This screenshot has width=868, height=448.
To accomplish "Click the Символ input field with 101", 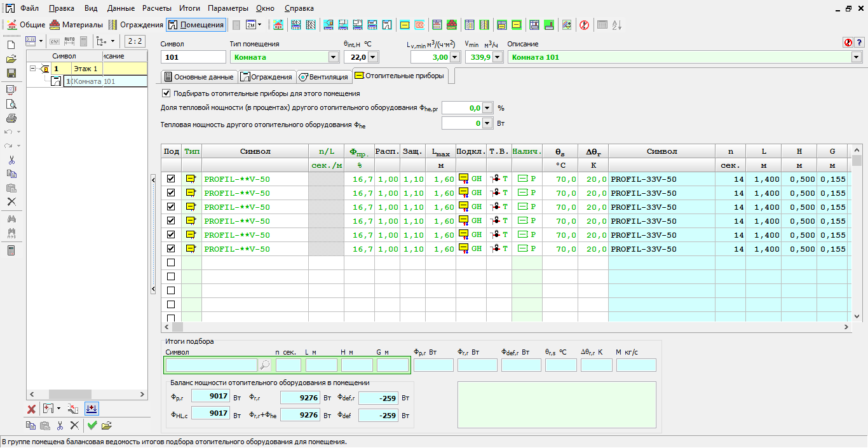I will [194, 57].
